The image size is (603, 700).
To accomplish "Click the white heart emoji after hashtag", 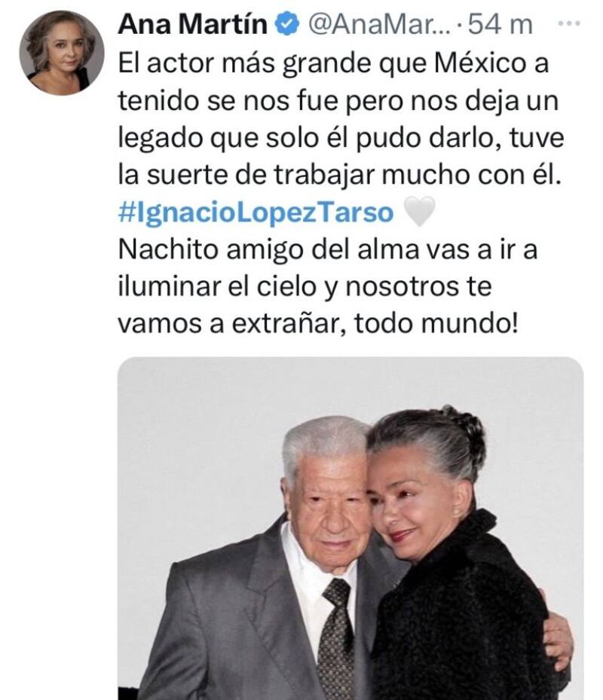I will 419,212.
